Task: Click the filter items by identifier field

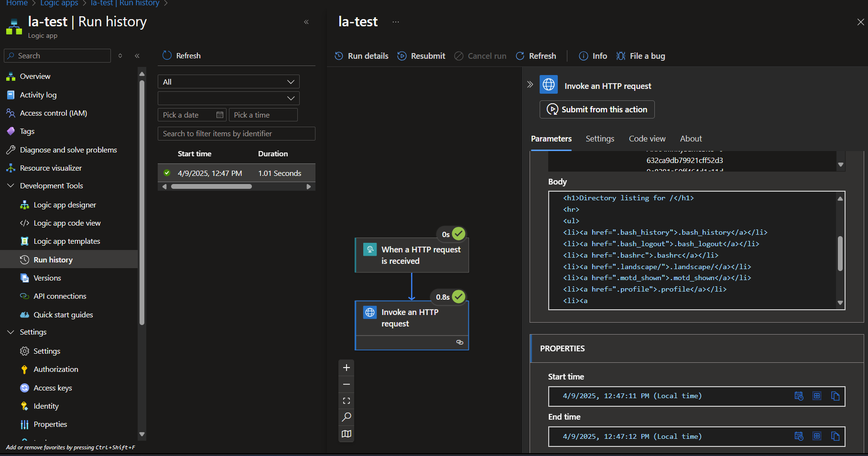Action: [x=236, y=134]
